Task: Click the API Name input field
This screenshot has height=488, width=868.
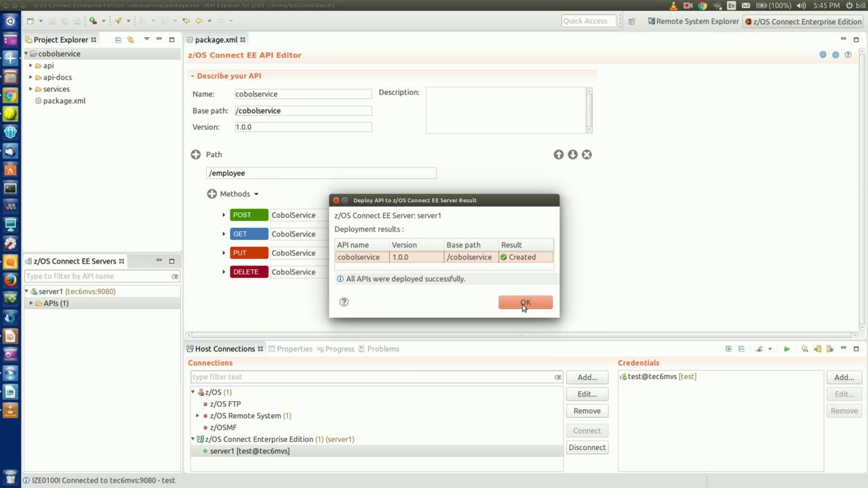Action: pyautogui.click(x=303, y=94)
